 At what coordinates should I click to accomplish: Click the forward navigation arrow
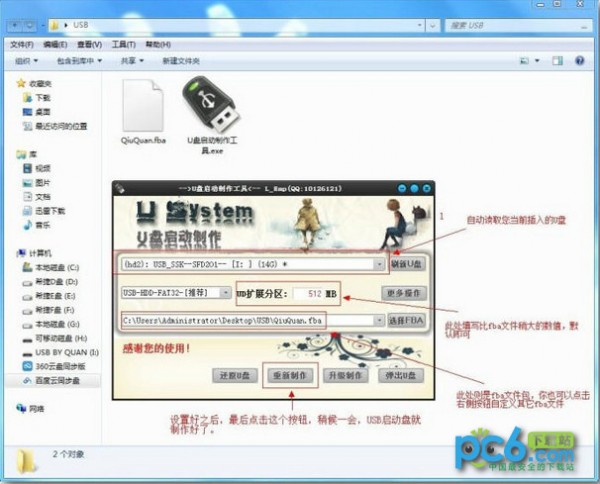click(29, 25)
